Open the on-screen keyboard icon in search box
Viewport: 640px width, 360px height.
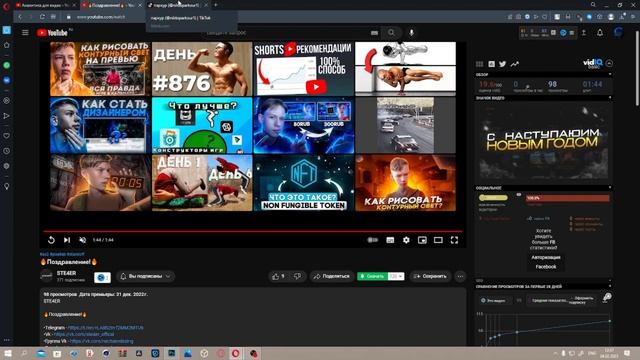click(374, 33)
